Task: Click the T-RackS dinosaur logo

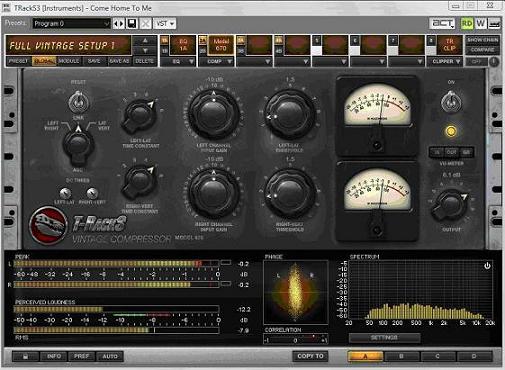Action: tap(48, 225)
